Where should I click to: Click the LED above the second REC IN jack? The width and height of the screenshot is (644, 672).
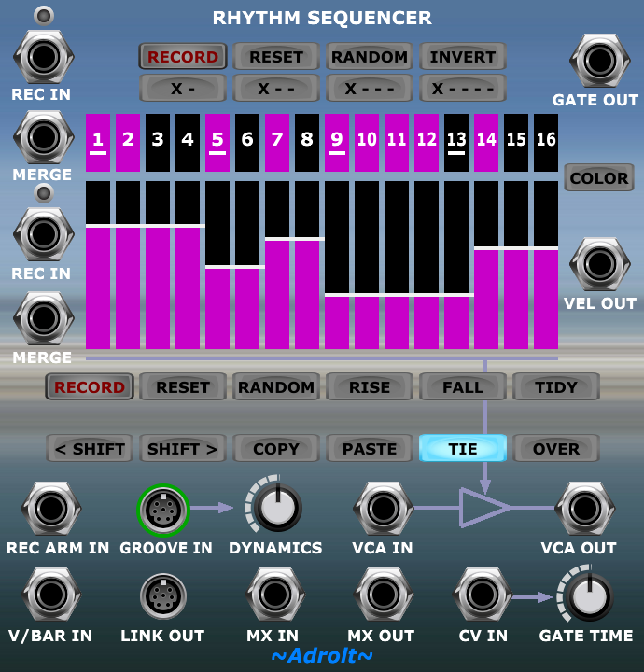click(x=44, y=193)
